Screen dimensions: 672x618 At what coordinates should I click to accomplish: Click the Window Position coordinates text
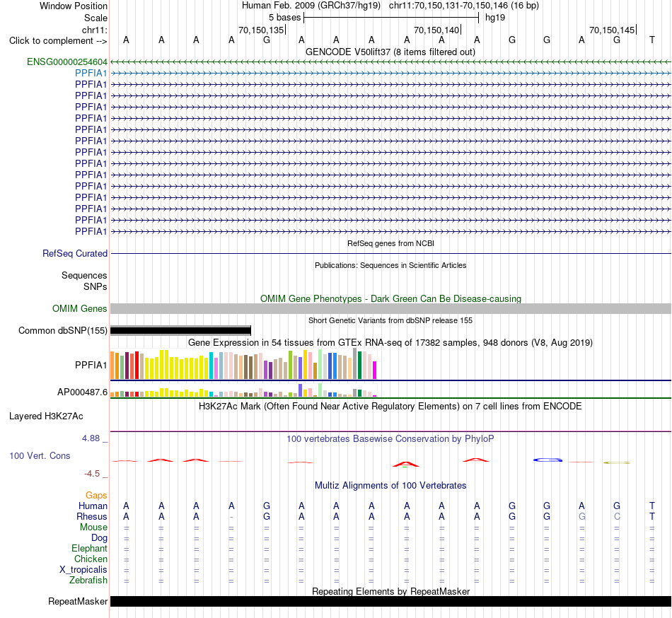(390, 6)
